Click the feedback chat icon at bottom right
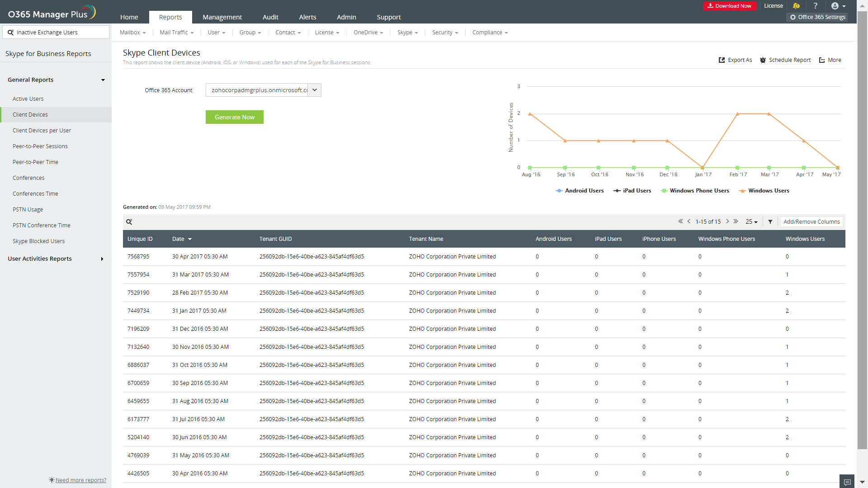The image size is (868, 488). coord(847,482)
